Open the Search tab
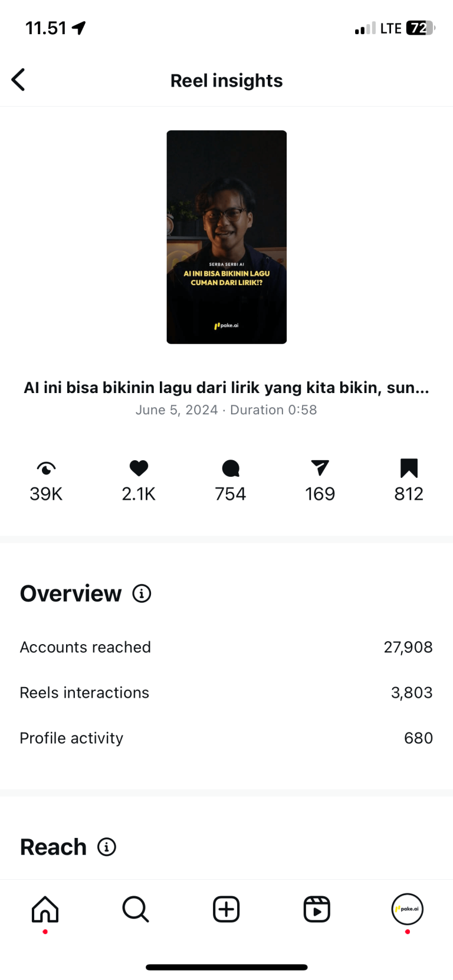Viewport: 453px width, 980px height. [x=136, y=909]
